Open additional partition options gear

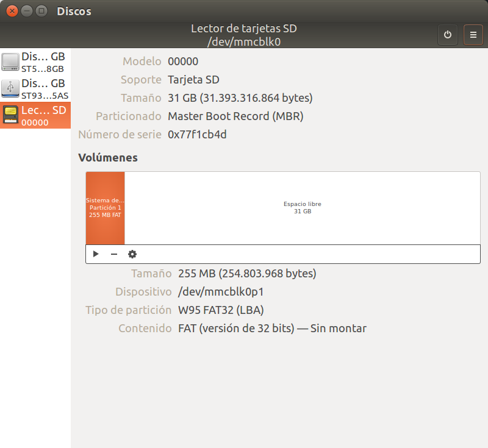(132, 254)
